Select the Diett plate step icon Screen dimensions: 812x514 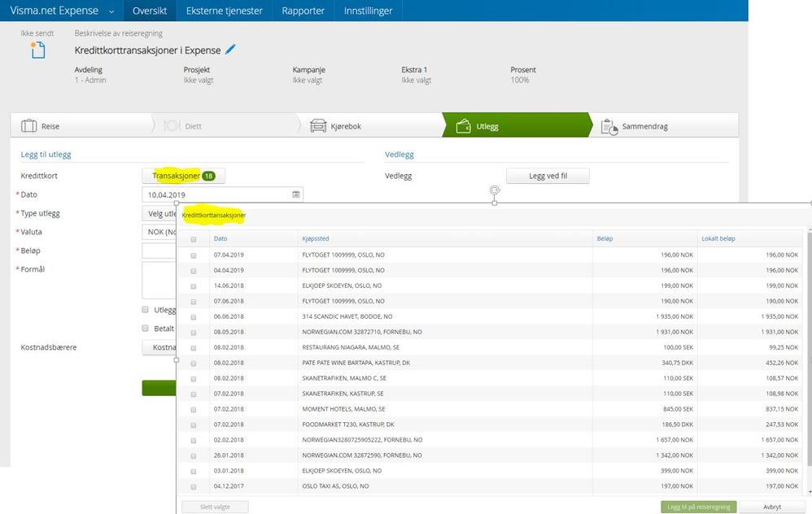pyautogui.click(x=172, y=126)
